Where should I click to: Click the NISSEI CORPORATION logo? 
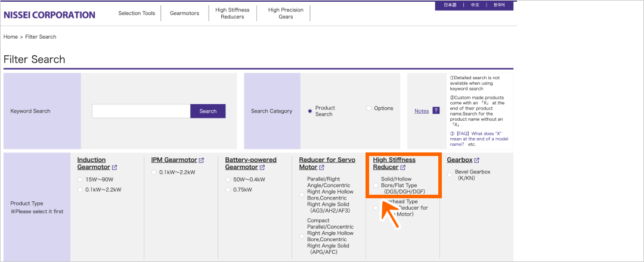click(x=49, y=15)
